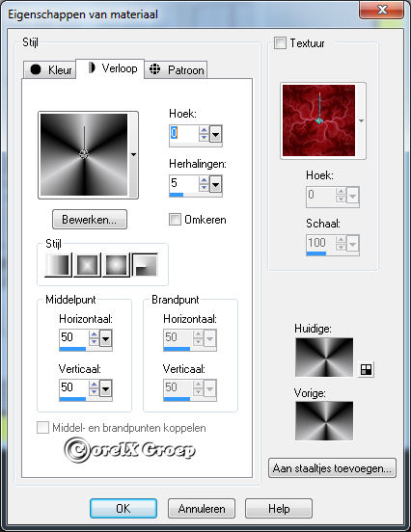Screen dimensions: 411x532
Task: Confirm with the OK button
Action: tap(123, 508)
